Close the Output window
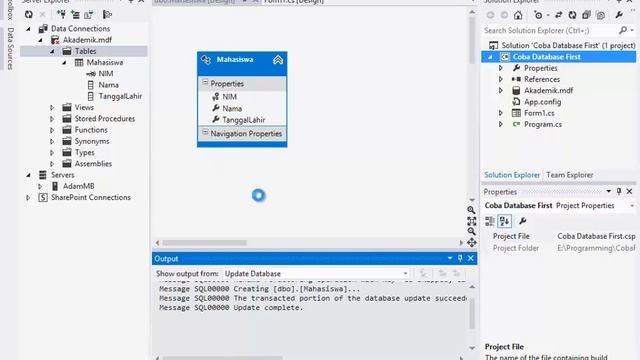This screenshot has width=640, height=360. [x=471, y=258]
